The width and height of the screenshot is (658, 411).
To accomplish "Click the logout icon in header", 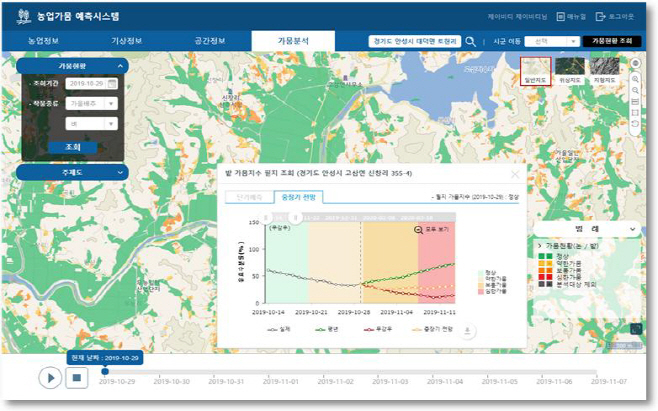I will point(600,17).
